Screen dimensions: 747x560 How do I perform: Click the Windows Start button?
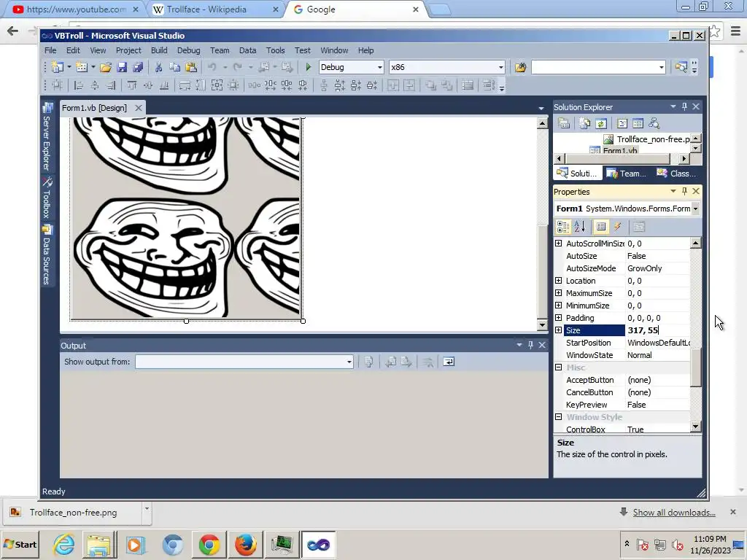[x=20, y=544]
